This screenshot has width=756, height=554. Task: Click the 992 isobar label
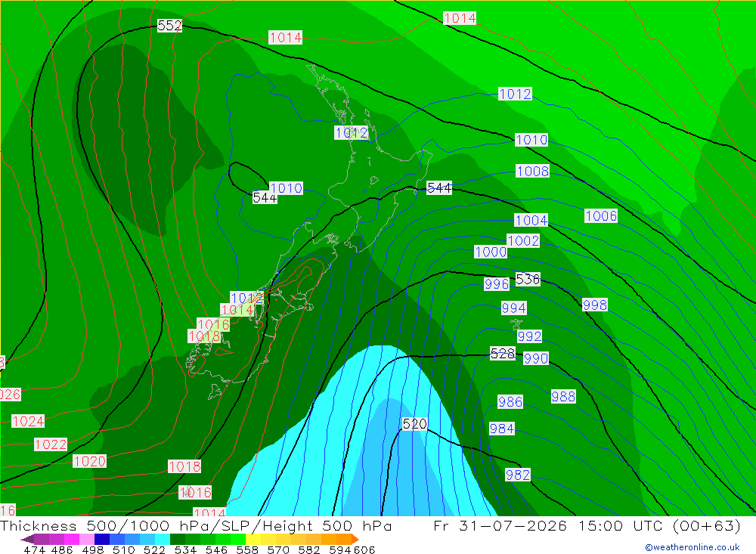529,336
